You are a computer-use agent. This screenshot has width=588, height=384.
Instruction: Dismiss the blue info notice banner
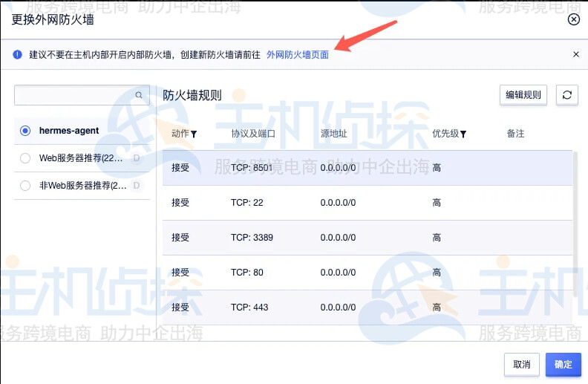(x=576, y=54)
